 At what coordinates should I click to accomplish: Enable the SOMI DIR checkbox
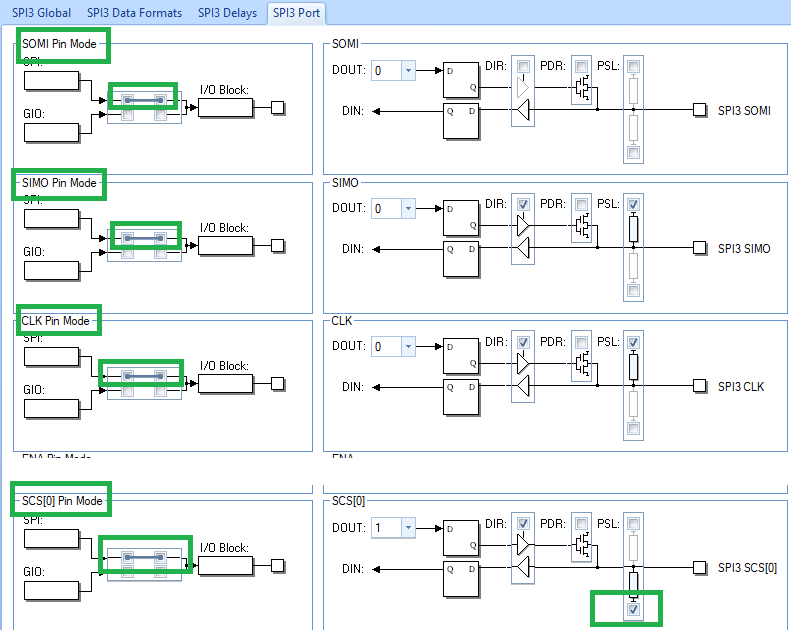click(523, 66)
